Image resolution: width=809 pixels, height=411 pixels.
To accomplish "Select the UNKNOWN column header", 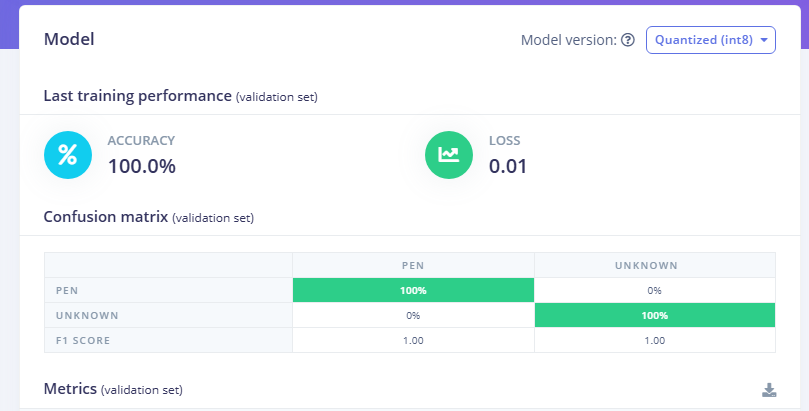I will [655, 266].
